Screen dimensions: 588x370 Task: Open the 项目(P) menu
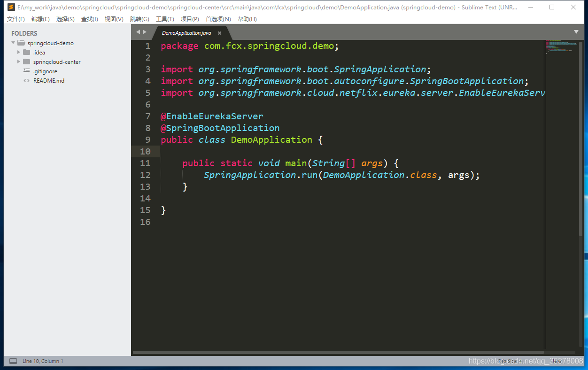pos(190,19)
